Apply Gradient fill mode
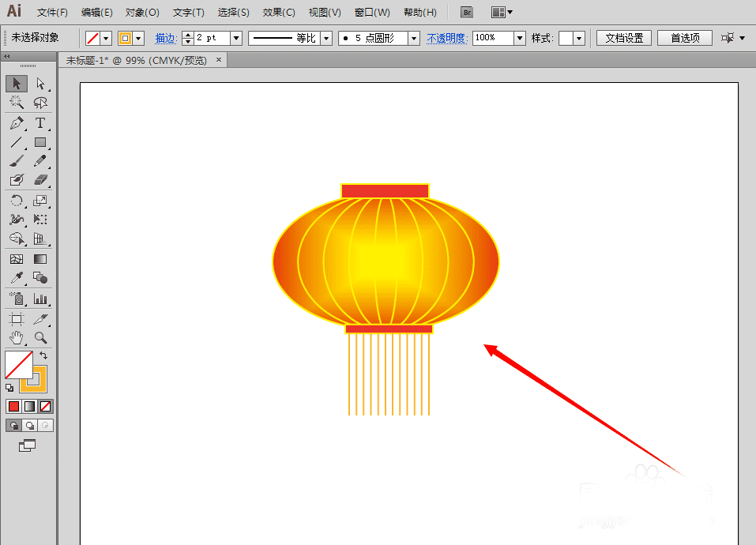The width and height of the screenshot is (756, 545). click(x=30, y=407)
